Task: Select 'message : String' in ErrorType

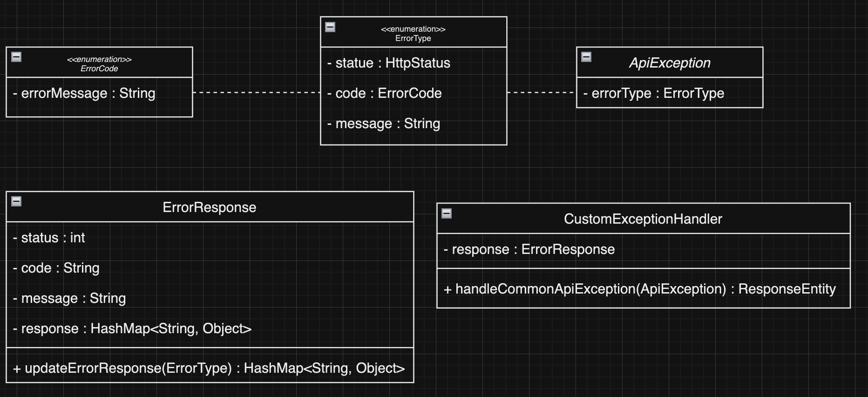Action: pos(384,123)
